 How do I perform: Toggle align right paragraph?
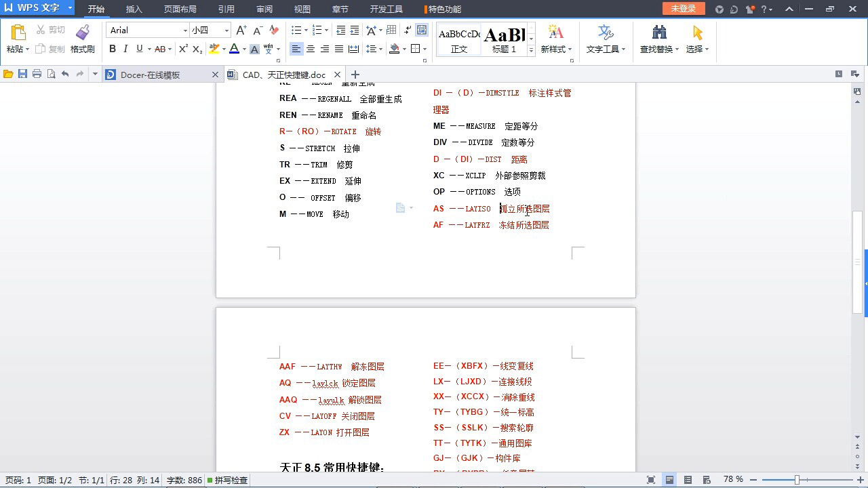(325, 49)
